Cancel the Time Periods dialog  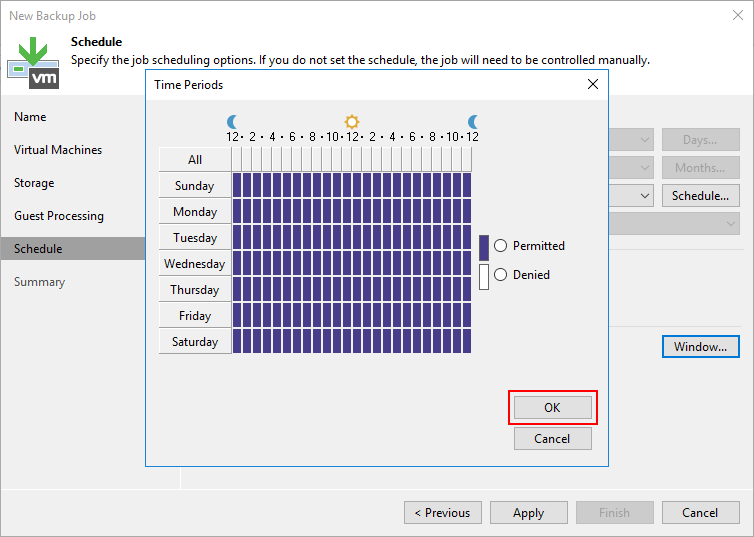click(x=552, y=439)
